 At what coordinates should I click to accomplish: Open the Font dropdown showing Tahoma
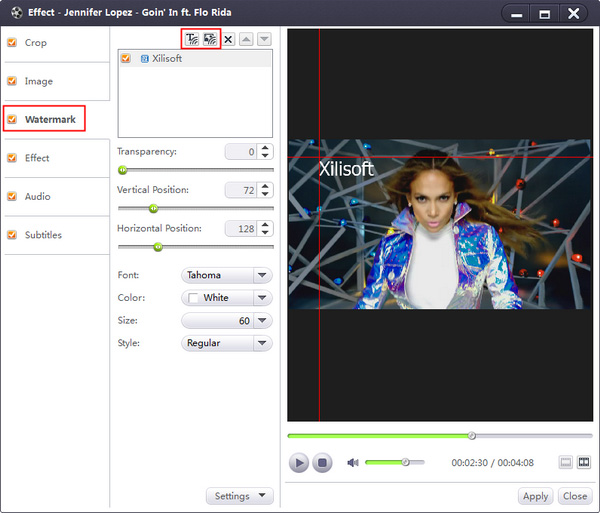(x=227, y=275)
